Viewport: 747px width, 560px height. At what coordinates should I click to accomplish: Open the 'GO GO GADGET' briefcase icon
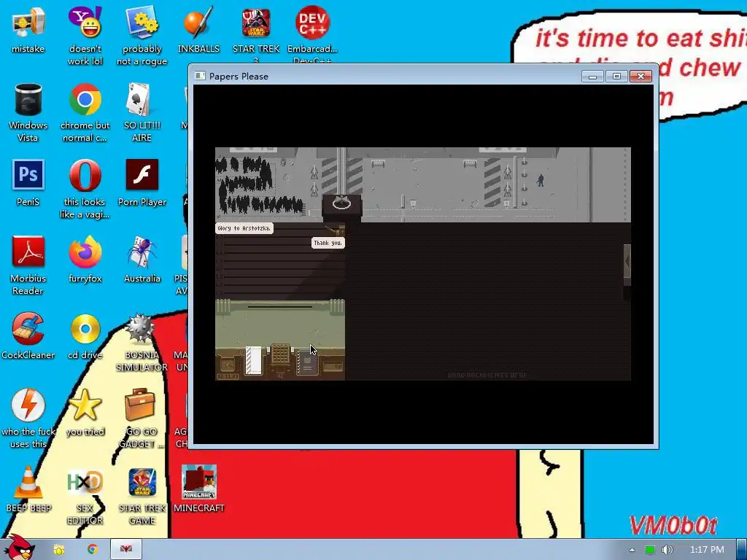pos(140,405)
